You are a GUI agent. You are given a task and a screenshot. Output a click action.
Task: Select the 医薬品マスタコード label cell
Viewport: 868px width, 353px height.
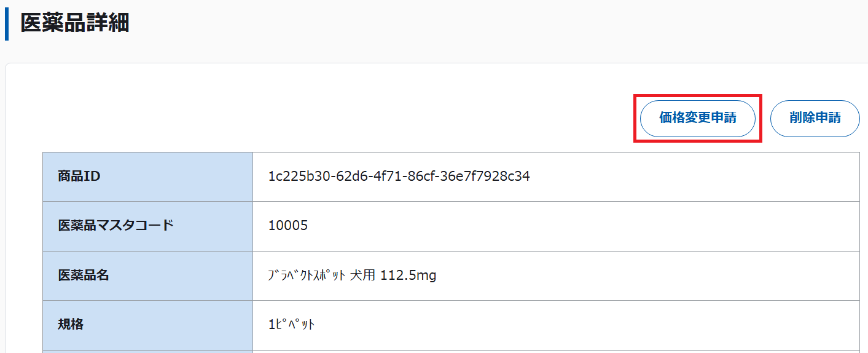point(147,226)
